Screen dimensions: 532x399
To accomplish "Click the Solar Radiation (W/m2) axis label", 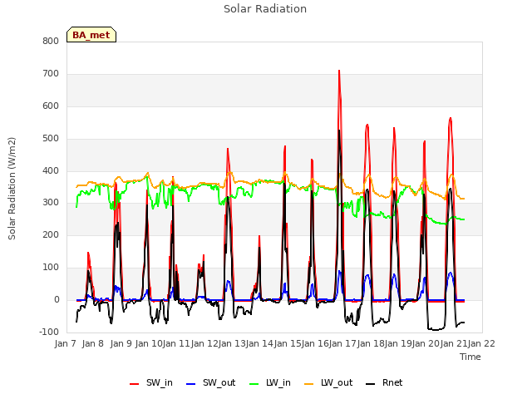I will 12,189.
